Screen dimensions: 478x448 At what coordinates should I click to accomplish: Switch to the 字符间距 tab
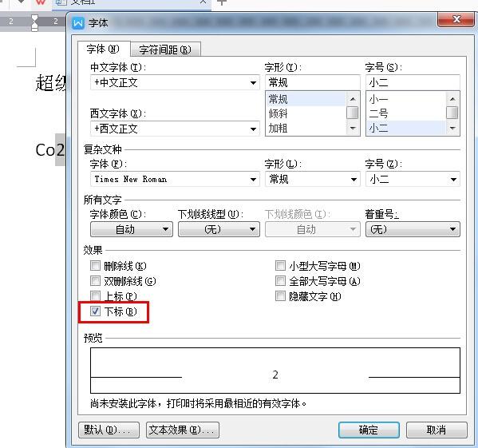point(165,50)
